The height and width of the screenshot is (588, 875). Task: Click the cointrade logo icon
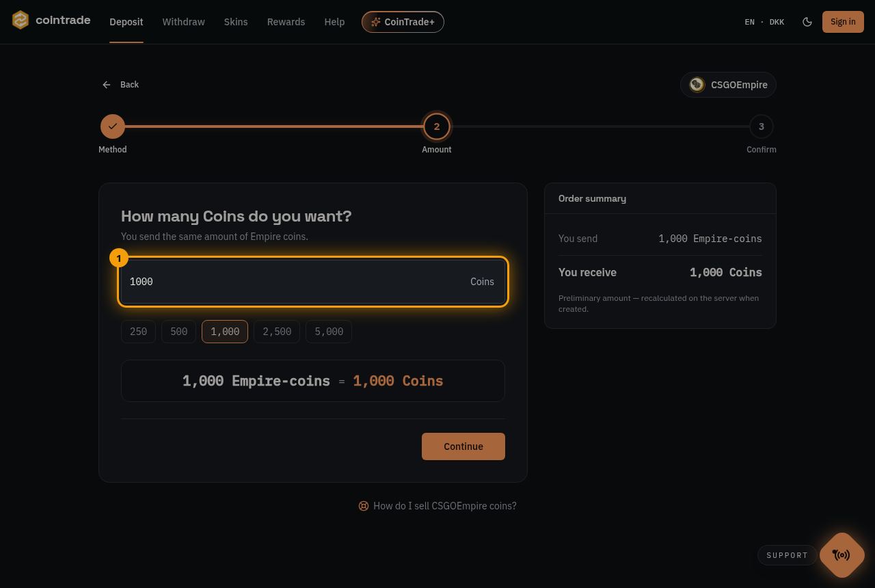coord(21,21)
